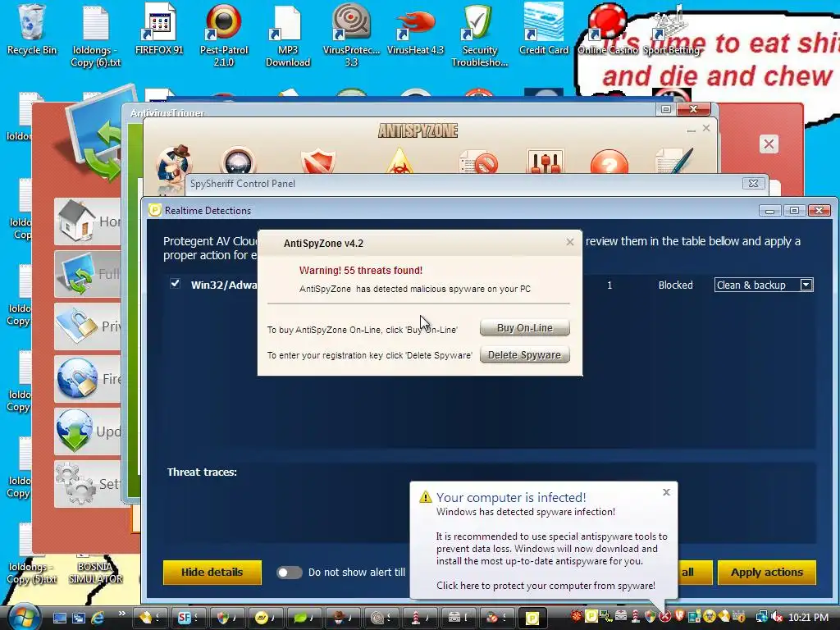Toggle the Do not show alert switch
Viewport: 840px width, 630px height.
click(290, 573)
